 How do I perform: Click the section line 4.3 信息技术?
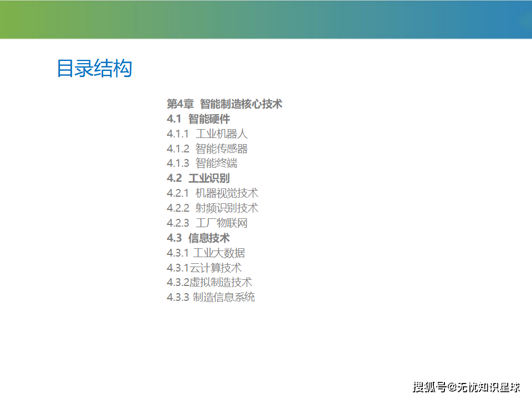198,238
